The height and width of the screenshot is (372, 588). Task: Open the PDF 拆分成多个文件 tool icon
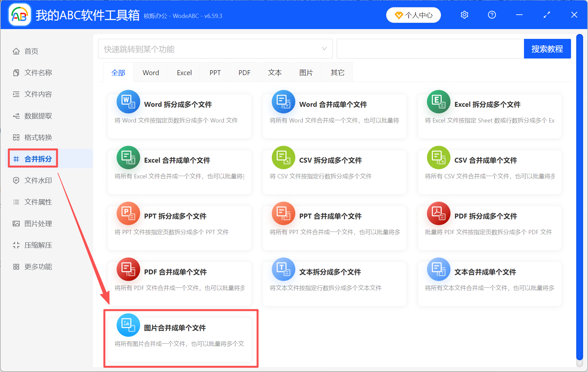click(438, 213)
